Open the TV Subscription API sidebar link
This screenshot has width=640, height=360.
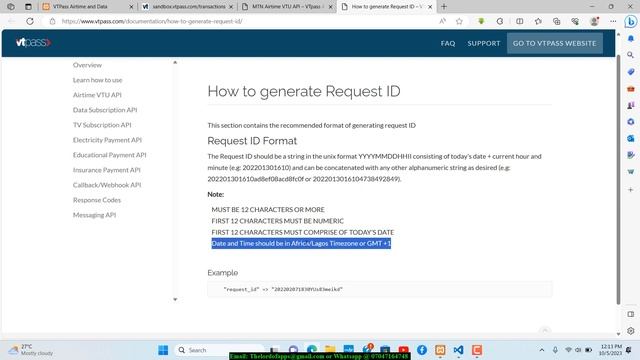point(102,125)
